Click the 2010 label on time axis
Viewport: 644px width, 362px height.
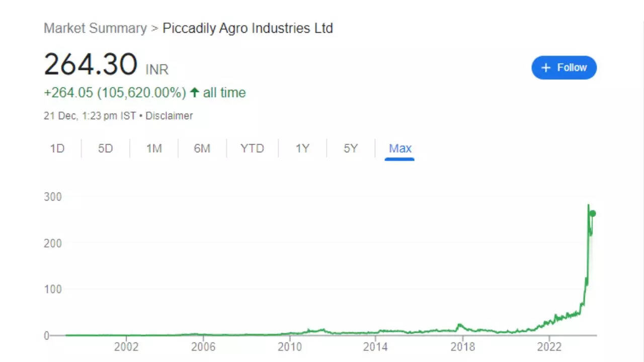click(290, 347)
